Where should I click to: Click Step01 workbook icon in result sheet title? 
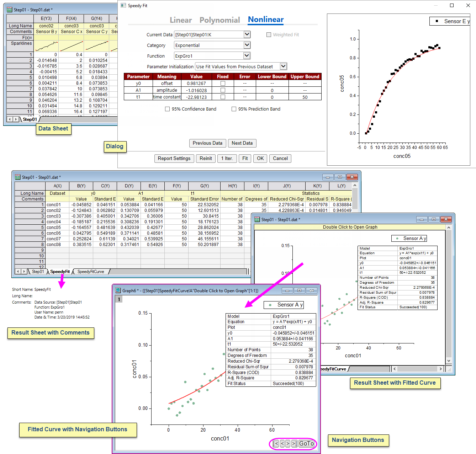pyautogui.click(x=17, y=177)
